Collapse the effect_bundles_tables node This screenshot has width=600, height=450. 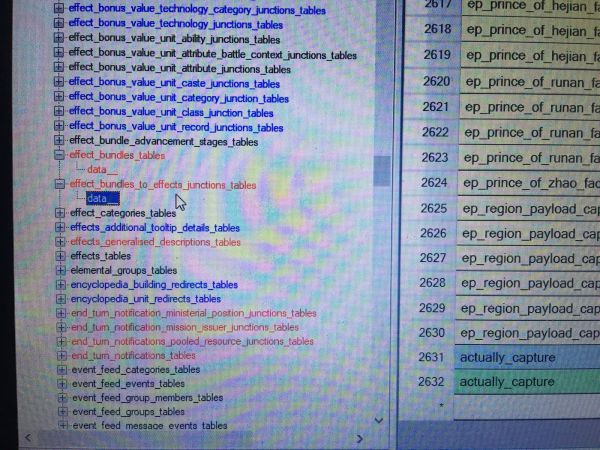[60, 155]
